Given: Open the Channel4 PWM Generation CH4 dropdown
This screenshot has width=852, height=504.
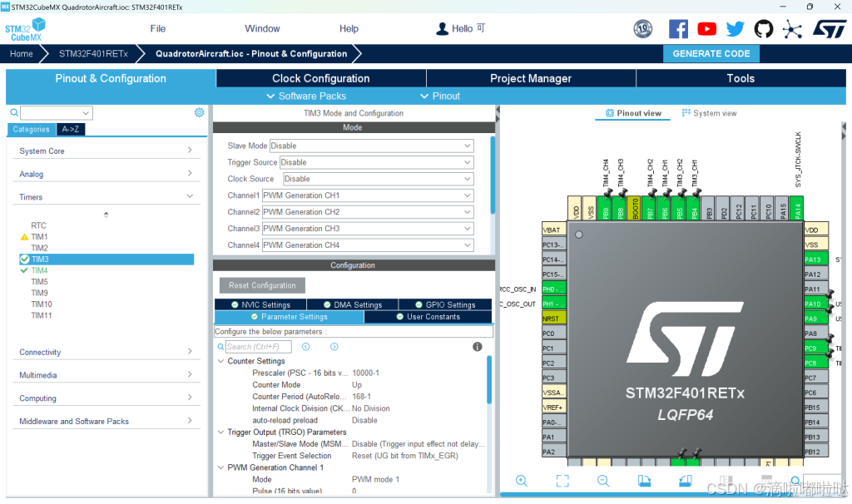Looking at the screenshot, I should tap(368, 245).
